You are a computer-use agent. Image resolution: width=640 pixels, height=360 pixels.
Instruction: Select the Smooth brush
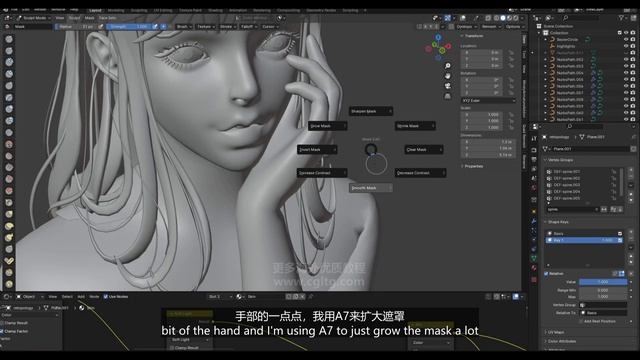(x=9, y=144)
